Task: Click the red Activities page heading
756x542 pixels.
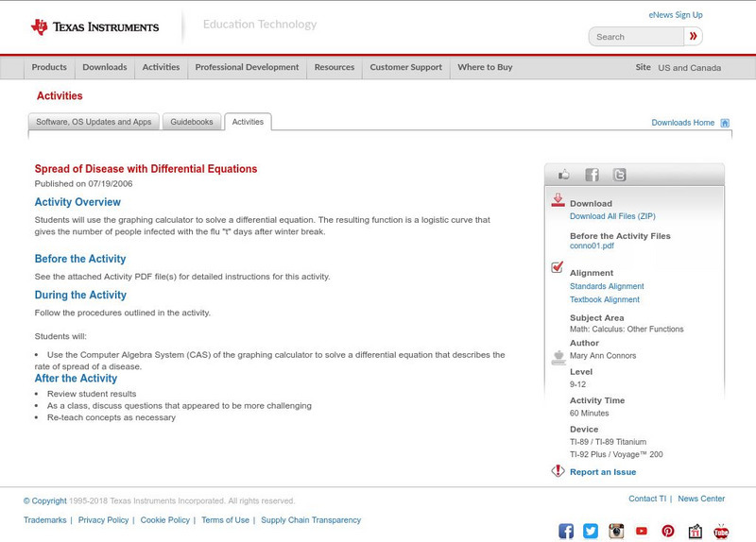Action: pyautogui.click(x=60, y=96)
